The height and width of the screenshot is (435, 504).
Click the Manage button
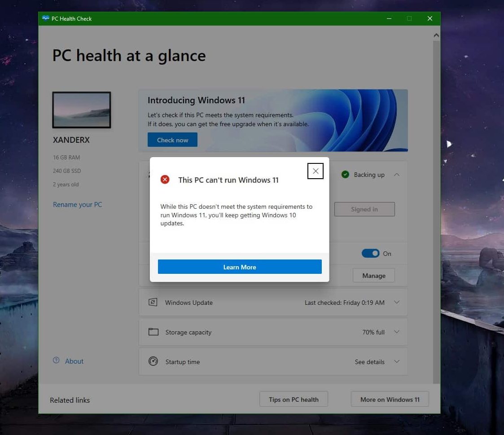click(x=373, y=276)
